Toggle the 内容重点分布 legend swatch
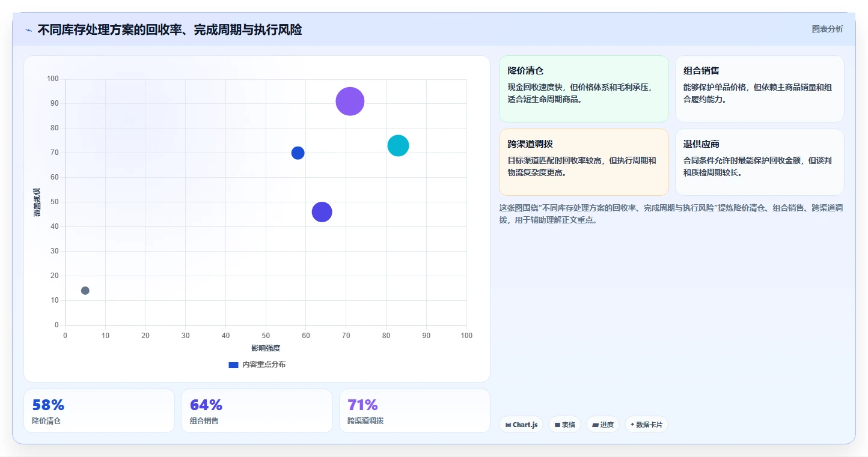 pos(234,365)
